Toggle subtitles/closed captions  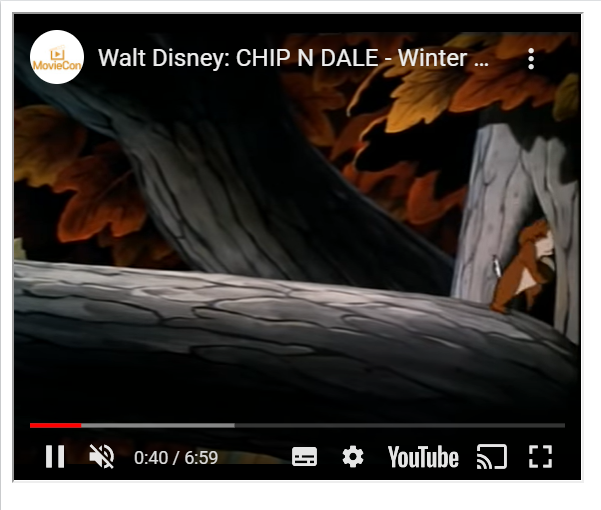[x=304, y=457]
